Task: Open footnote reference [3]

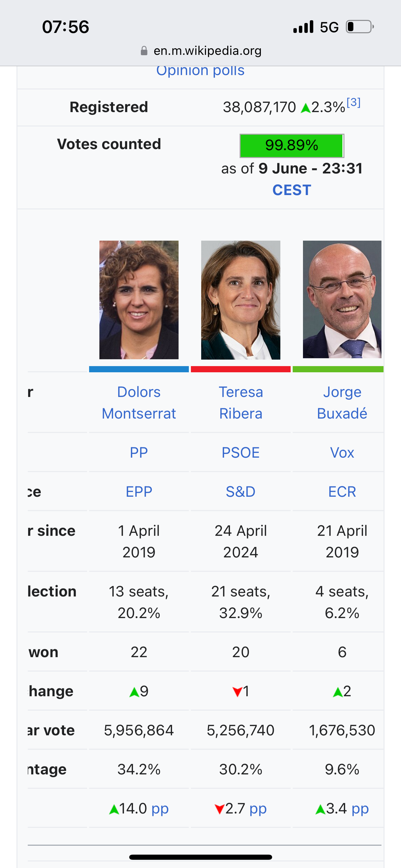Action: pyautogui.click(x=353, y=103)
